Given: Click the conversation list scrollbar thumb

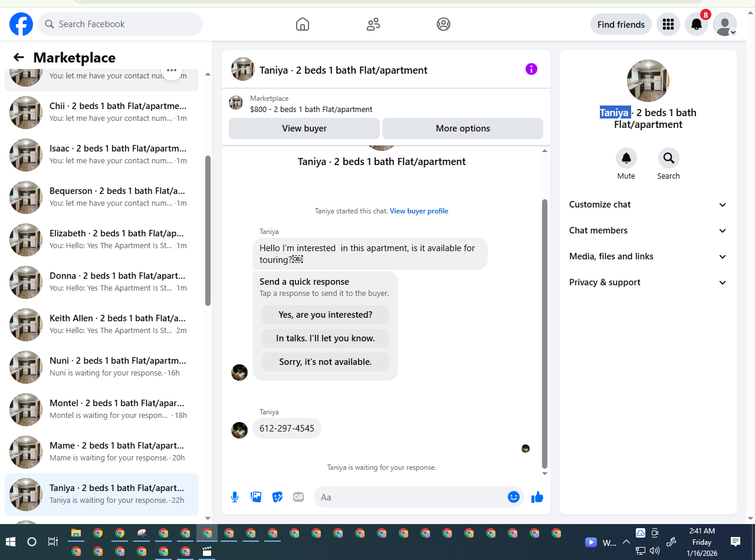Looking at the screenshot, I should tap(208, 230).
